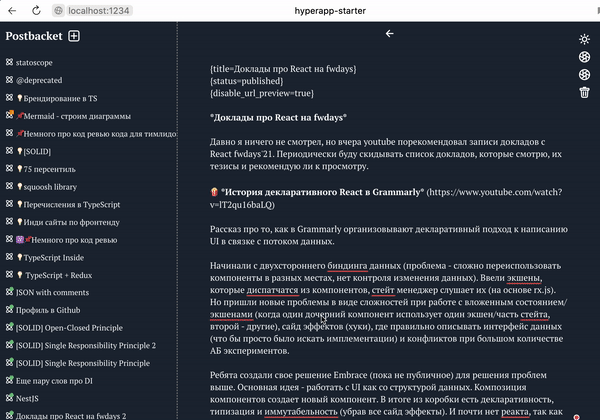
Task: Click the paragraph starting 'Рассказ про то, как в Grammarly'
Action: (x=388, y=235)
